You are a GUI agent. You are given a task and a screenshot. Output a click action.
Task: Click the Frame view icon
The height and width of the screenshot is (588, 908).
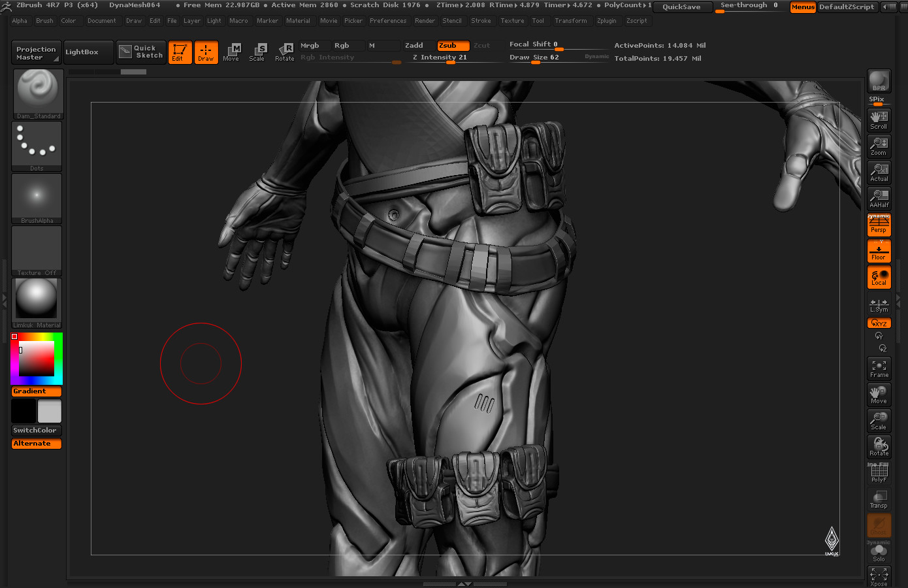pos(879,368)
